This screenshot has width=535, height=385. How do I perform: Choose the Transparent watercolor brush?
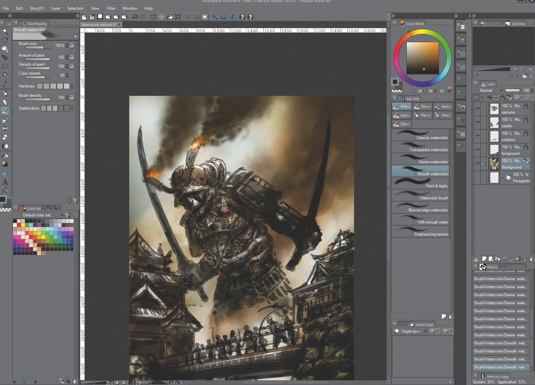[420, 147]
